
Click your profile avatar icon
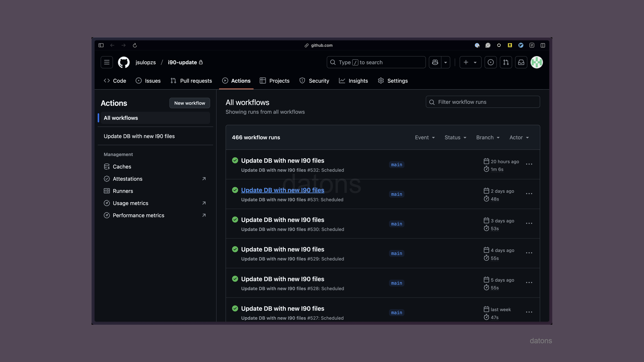coord(537,62)
